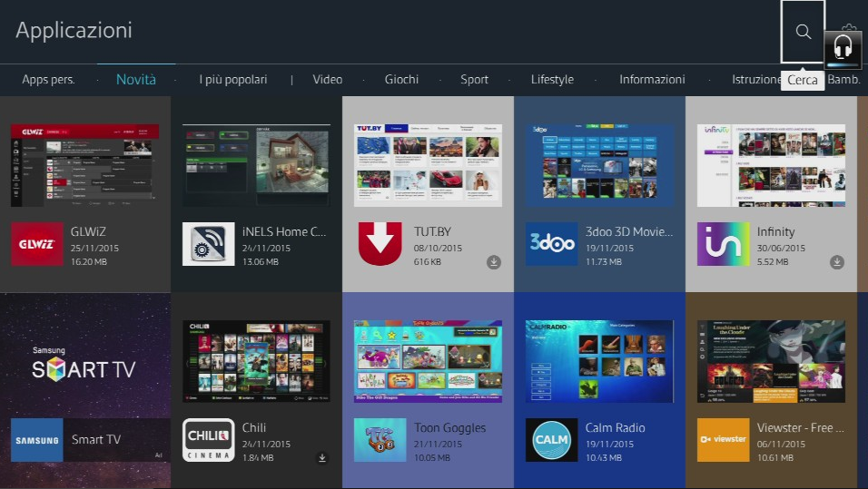Select the Bamb. category tab
The width and height of the screenshot is (868, 489).
843,80
